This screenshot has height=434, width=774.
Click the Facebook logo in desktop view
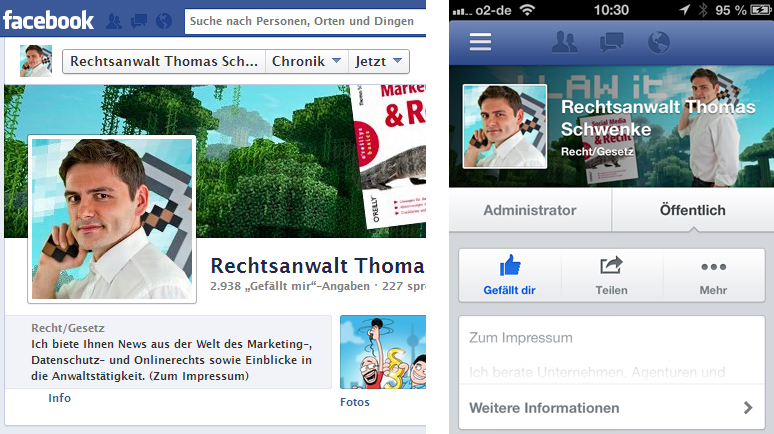pyautogui.click(x=48, y=20)
